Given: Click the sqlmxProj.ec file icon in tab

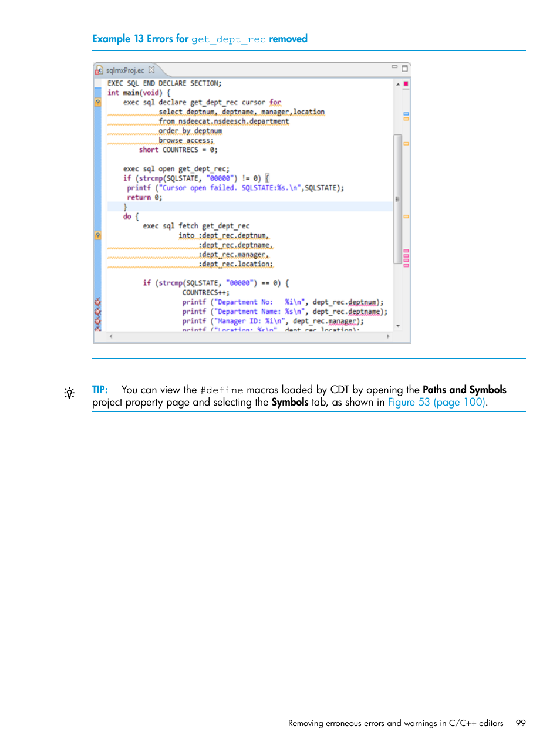Looking at the screenshot, I should click(99, 70).
